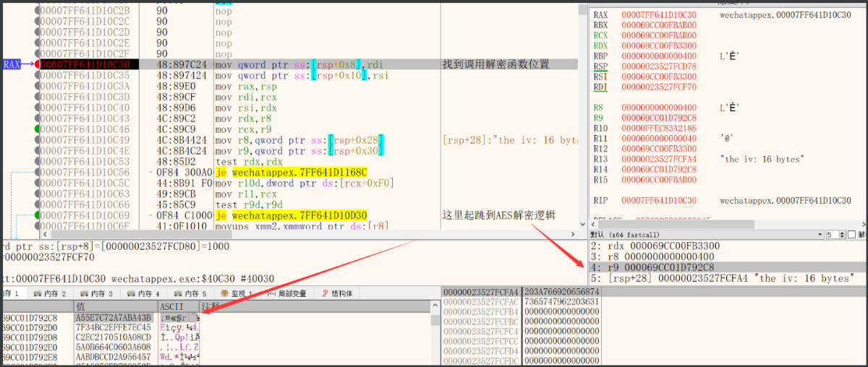
Task: Select dump value C2EC2170510A08CD
Action: click(113, 337)
